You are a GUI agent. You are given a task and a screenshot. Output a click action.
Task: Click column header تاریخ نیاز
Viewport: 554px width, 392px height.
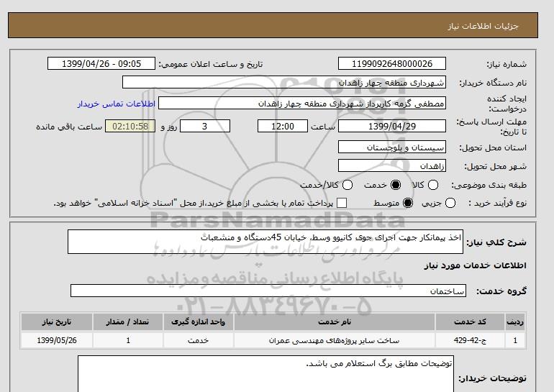tap(57, 322)
